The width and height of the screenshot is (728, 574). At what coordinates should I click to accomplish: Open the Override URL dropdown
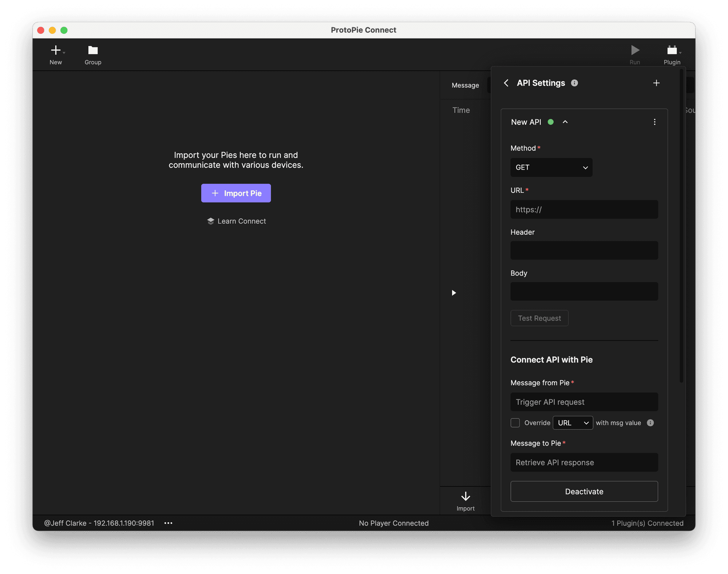[x=573, y=423]
